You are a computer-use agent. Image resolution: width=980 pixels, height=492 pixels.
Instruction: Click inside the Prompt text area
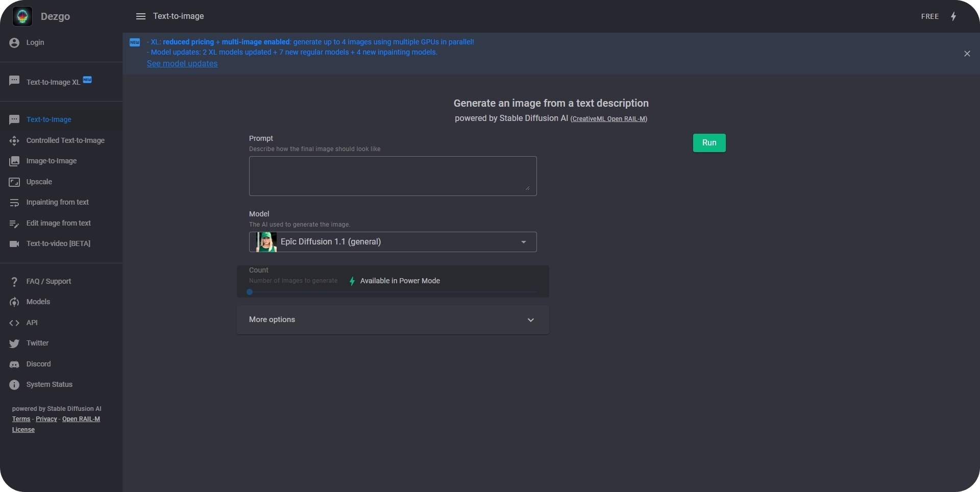[393, 176]
